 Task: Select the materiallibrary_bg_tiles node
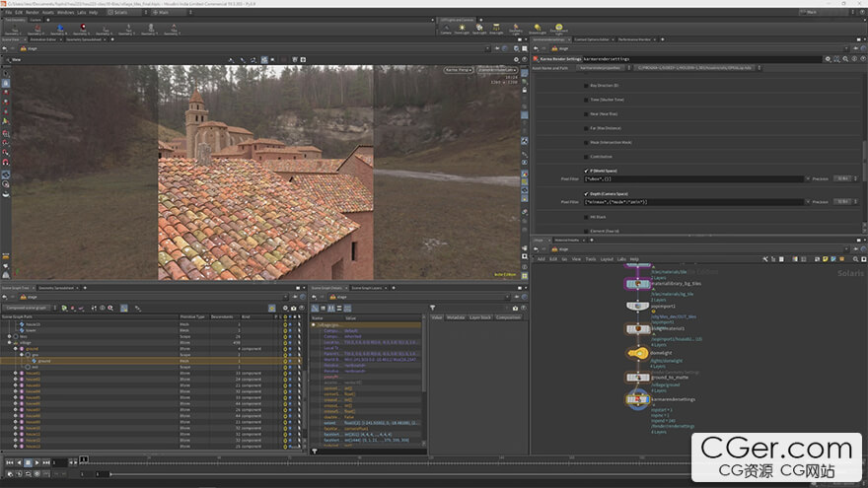click(638, 284)
